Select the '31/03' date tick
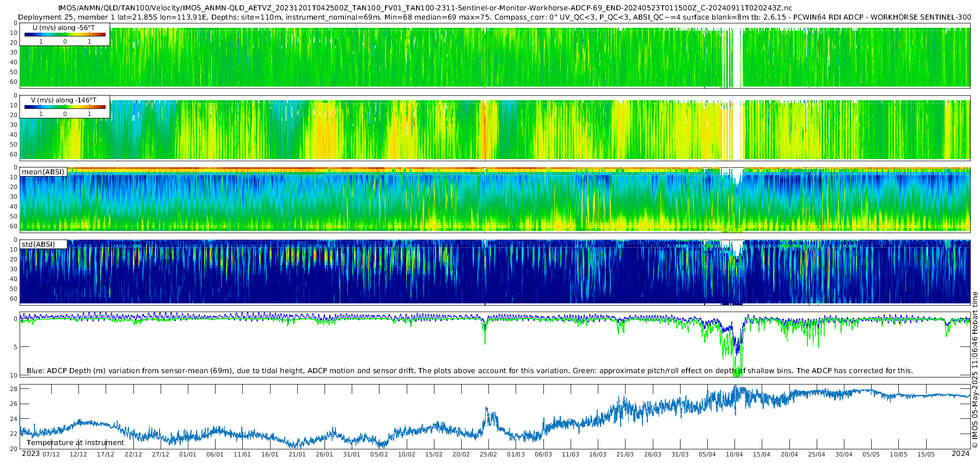980x463 pixels. point(680,455)
